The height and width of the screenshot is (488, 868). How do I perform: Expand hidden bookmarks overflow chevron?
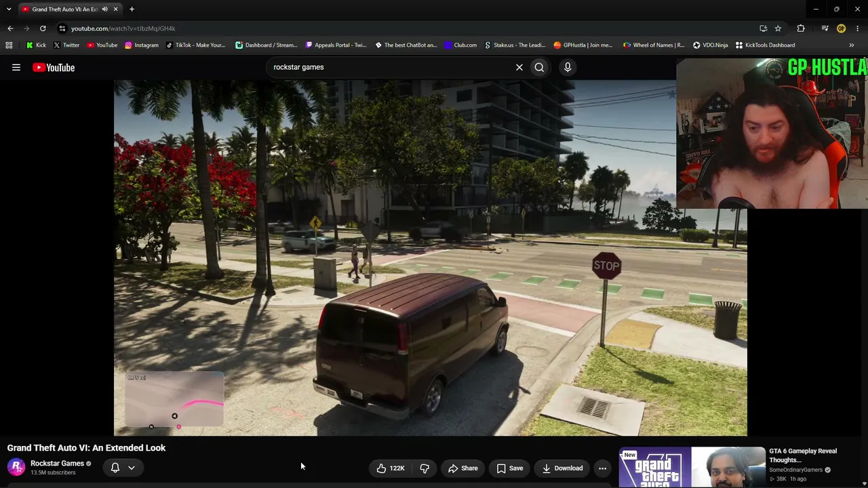pyautogui.click(x=851, y=45)
